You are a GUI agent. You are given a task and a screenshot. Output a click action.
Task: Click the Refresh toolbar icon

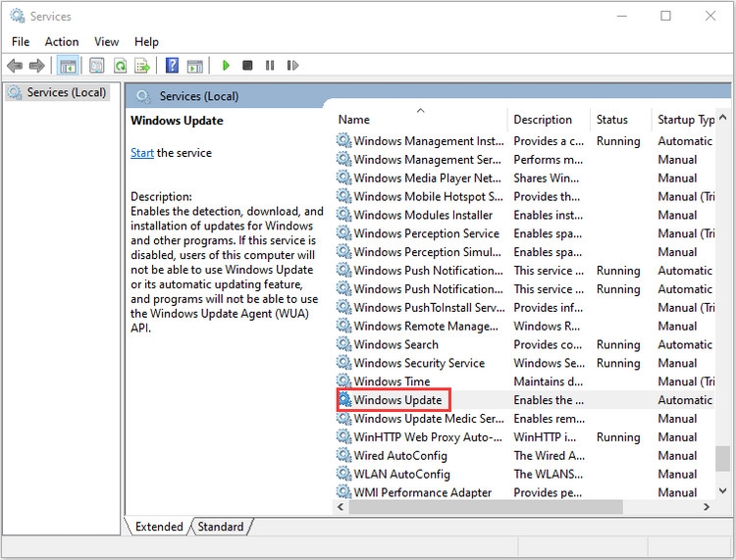120,66
